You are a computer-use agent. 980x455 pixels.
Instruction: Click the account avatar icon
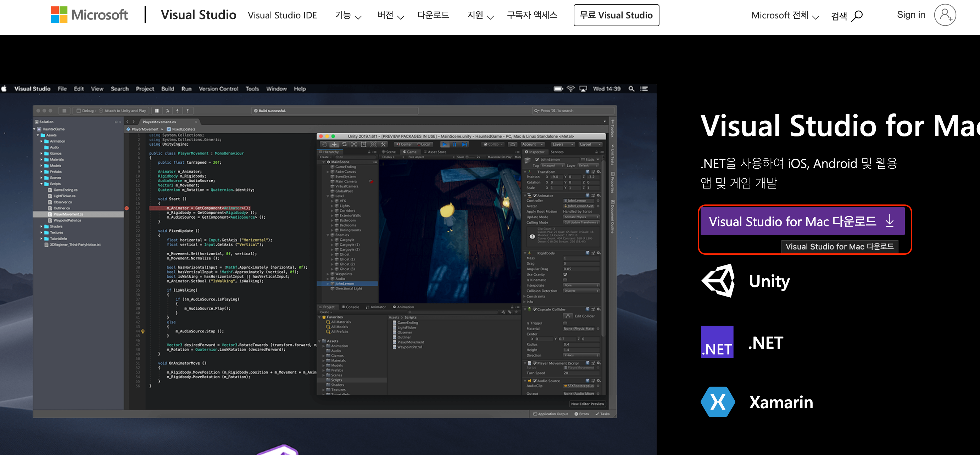point(945,15)
